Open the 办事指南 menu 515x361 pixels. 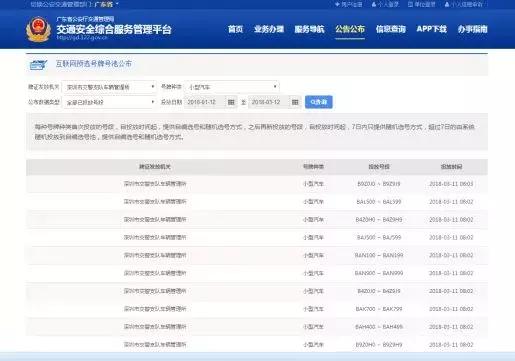[x=473, y=29]
